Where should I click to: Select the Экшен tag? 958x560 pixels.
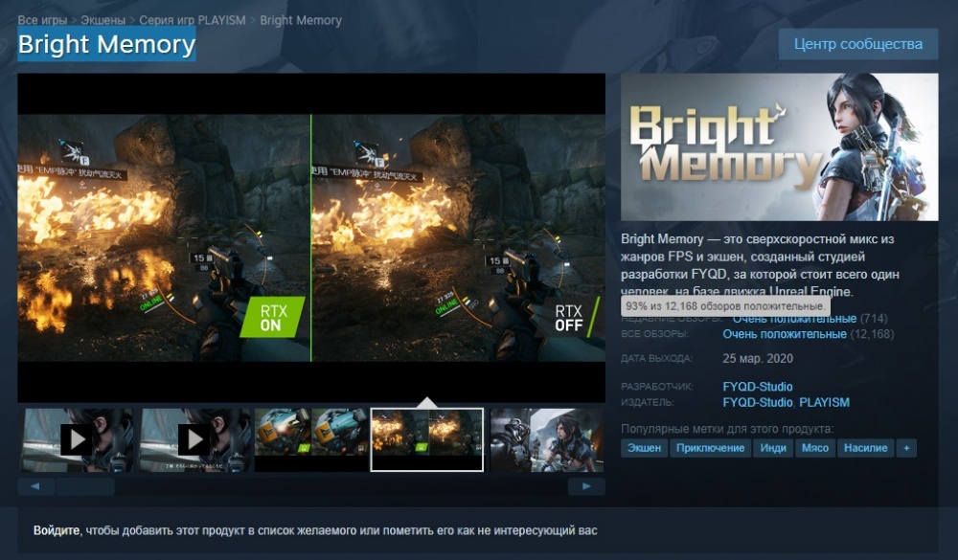pyautogui.click(x=645, y=448)
